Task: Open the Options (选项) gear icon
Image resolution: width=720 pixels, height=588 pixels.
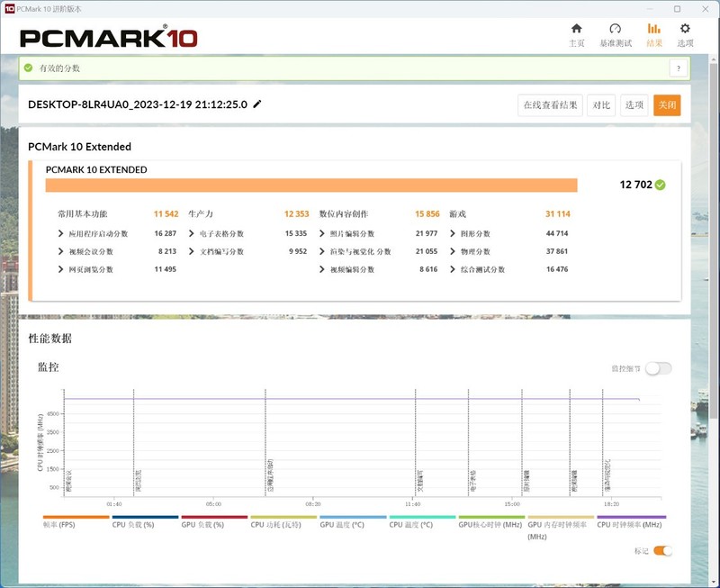Action: [685, 29]
